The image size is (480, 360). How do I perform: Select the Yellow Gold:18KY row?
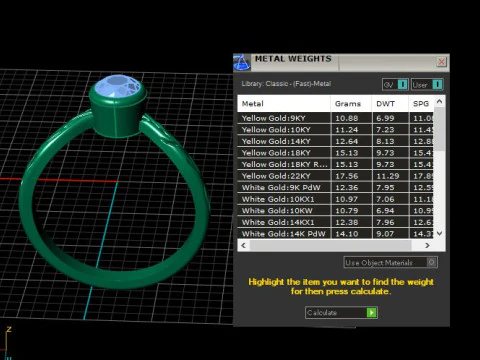[x=336, y=153]
